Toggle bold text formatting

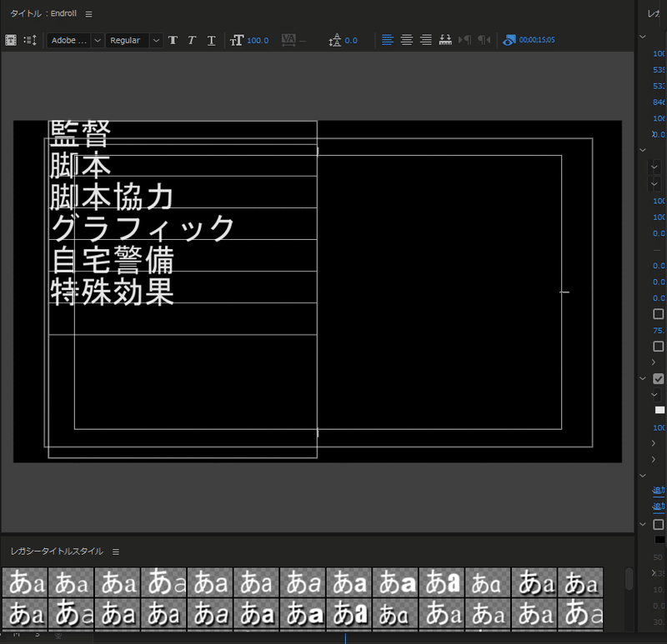(x=173, y=40)
